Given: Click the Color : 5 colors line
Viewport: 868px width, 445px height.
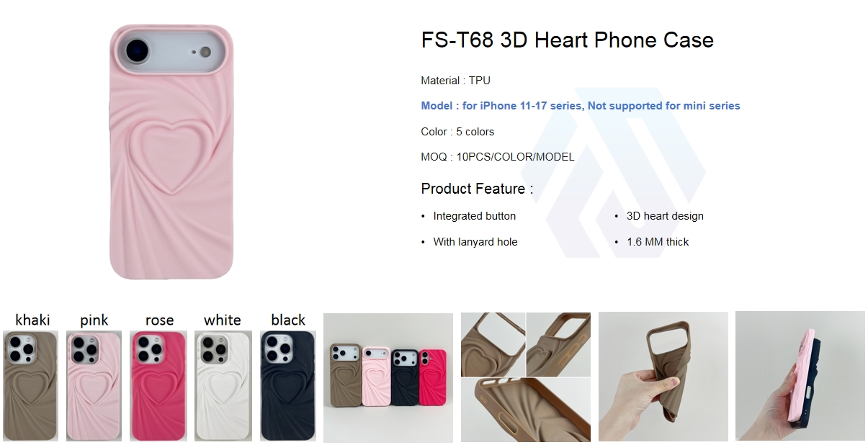Looking at the screenshot, I should click(x=457, y=132).
